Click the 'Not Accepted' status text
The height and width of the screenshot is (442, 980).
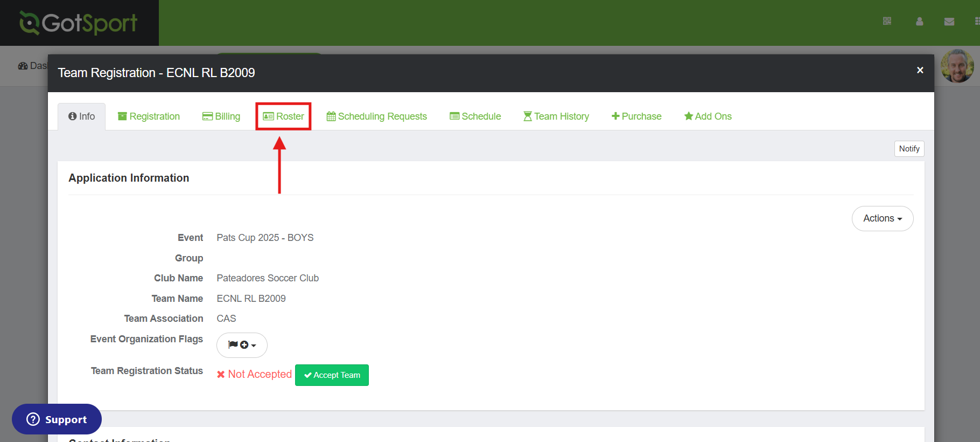click(260, 374)
